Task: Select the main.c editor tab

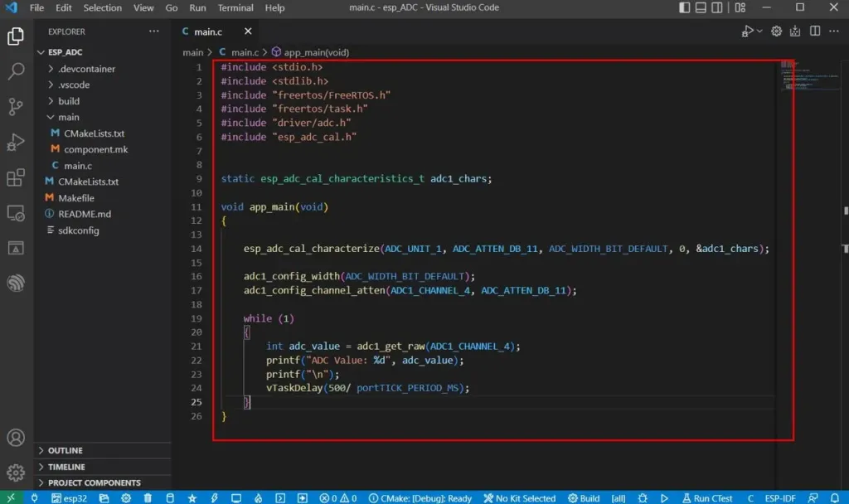Action: (216, 31)
